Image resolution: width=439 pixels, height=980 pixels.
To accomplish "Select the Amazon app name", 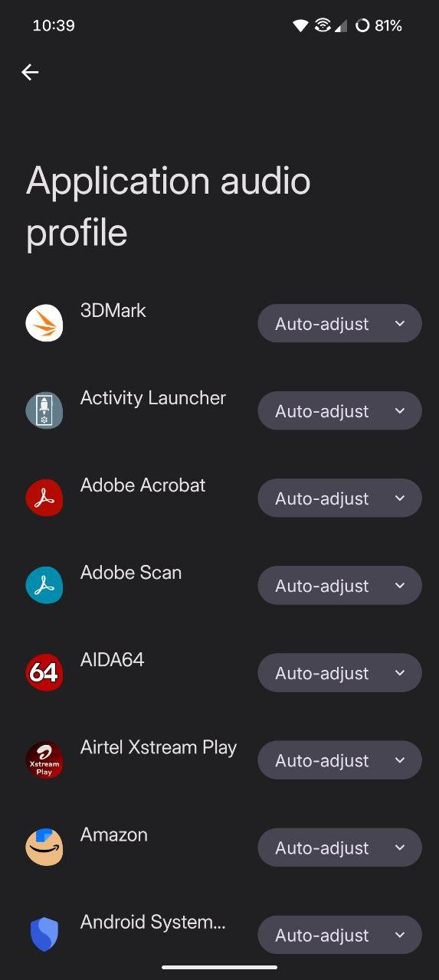I will [114, 835].
